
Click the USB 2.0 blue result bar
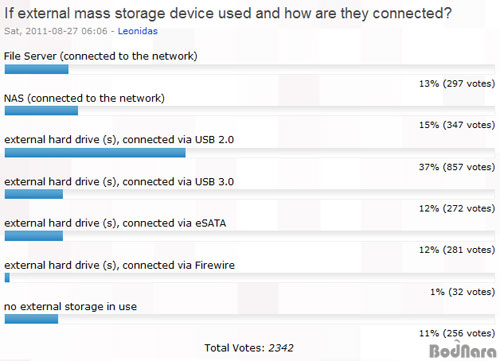[x=95, y=153]
